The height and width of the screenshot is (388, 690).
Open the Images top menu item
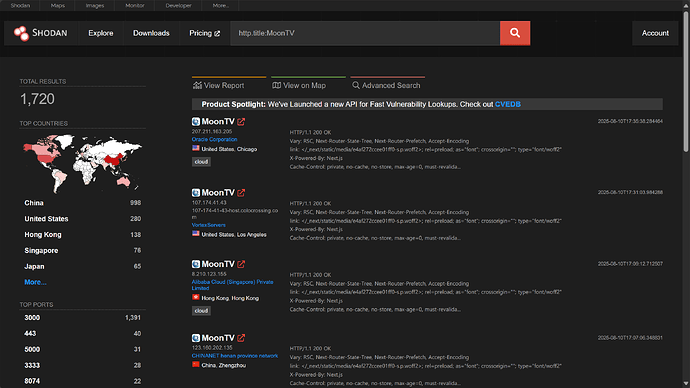click(95, 5)
